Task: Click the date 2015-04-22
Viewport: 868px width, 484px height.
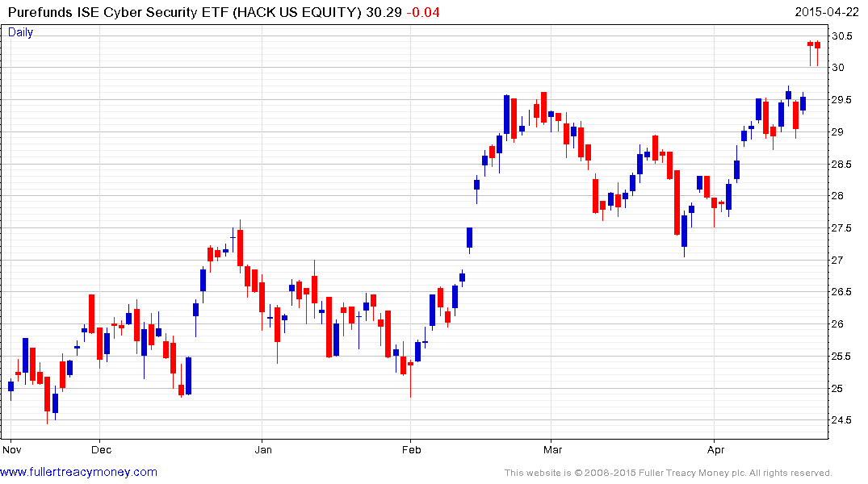Action: coord(827,12)
